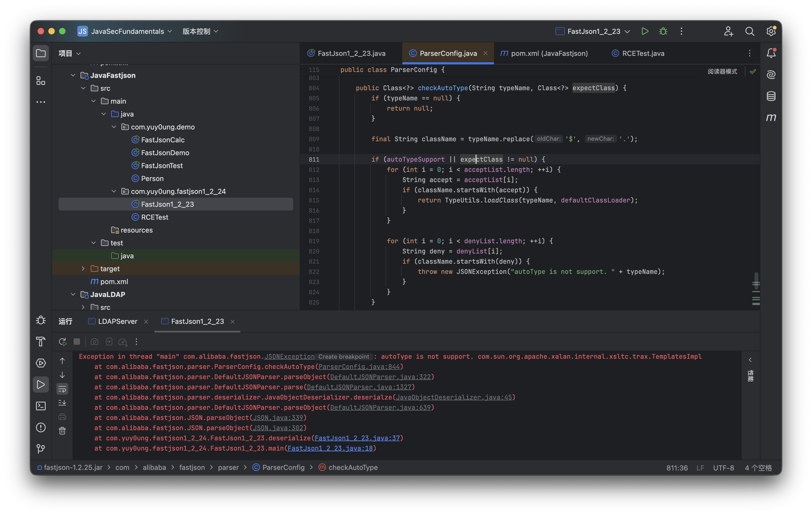The height and width of the screenshot is (515, 812).
Task: Click the FastJson1_2_23.java:37 link
Action: 357,438
